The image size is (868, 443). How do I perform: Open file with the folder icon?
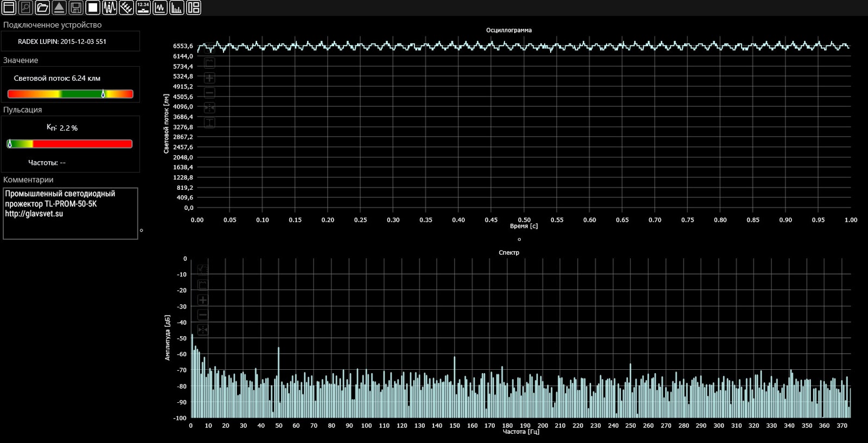coord(42,8)
